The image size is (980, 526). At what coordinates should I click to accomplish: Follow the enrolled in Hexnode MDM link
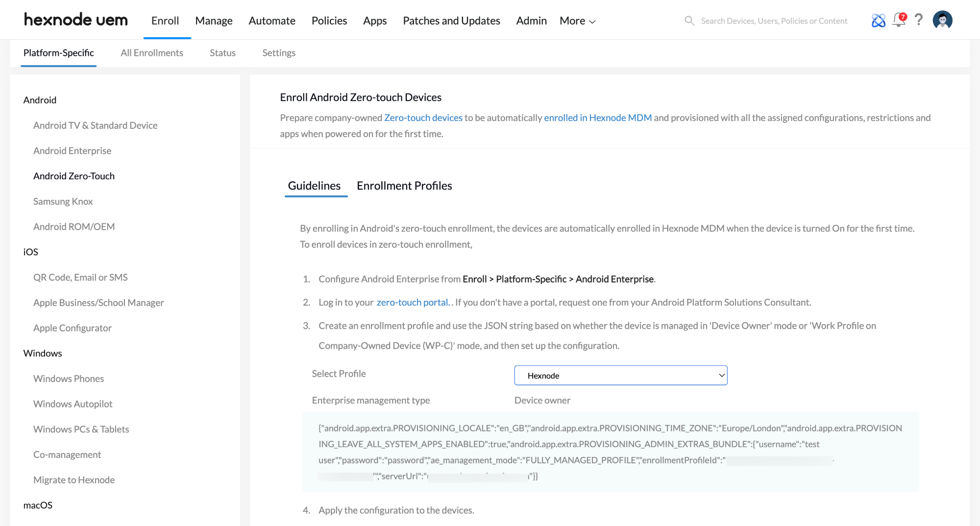(x=598, y=118)
